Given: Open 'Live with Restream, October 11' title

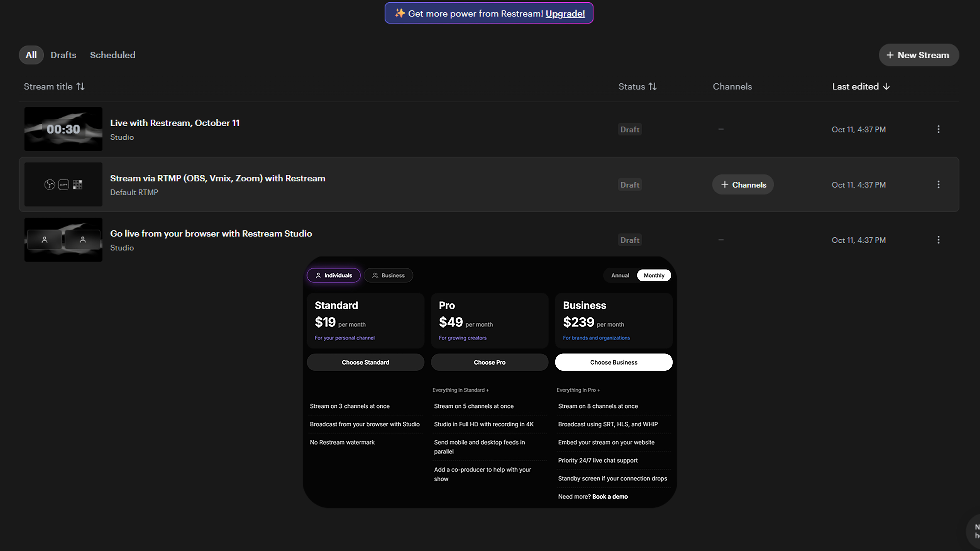Looking at the screenshot, I should (175, 123).
